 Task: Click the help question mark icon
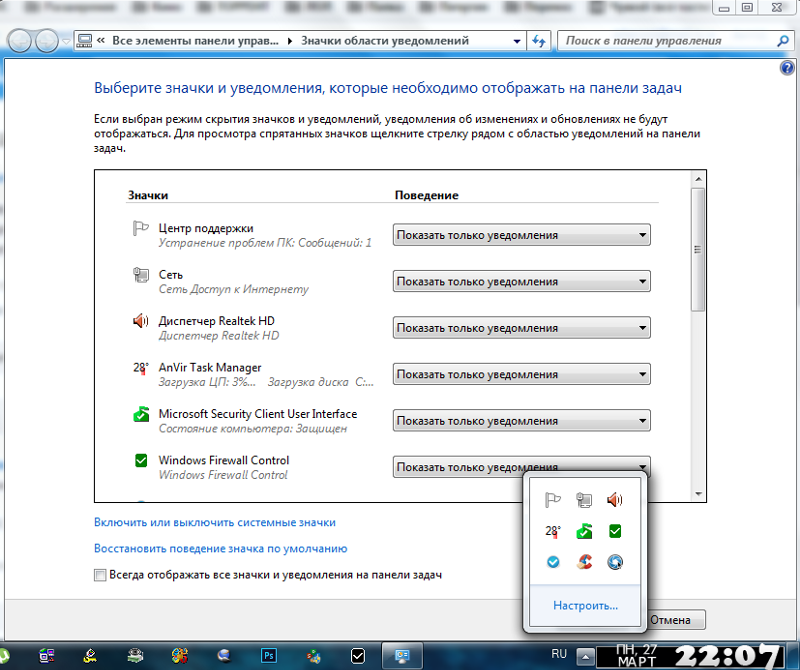click(787, 68)
